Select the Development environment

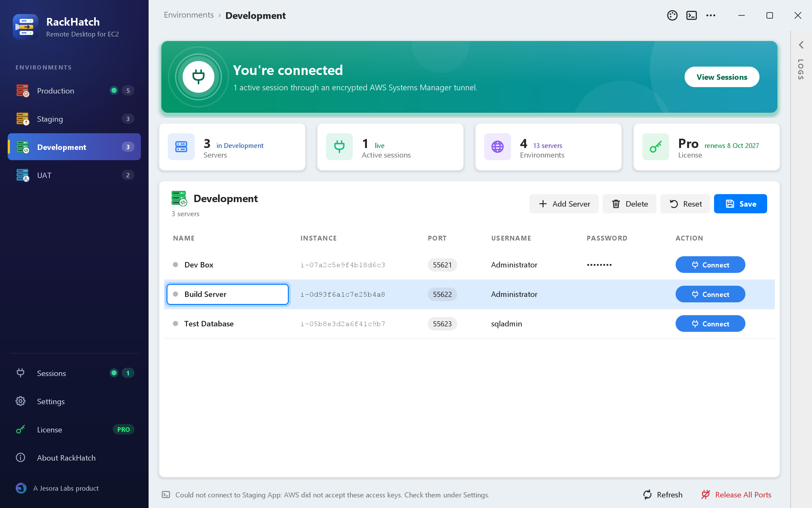[74, 147]
